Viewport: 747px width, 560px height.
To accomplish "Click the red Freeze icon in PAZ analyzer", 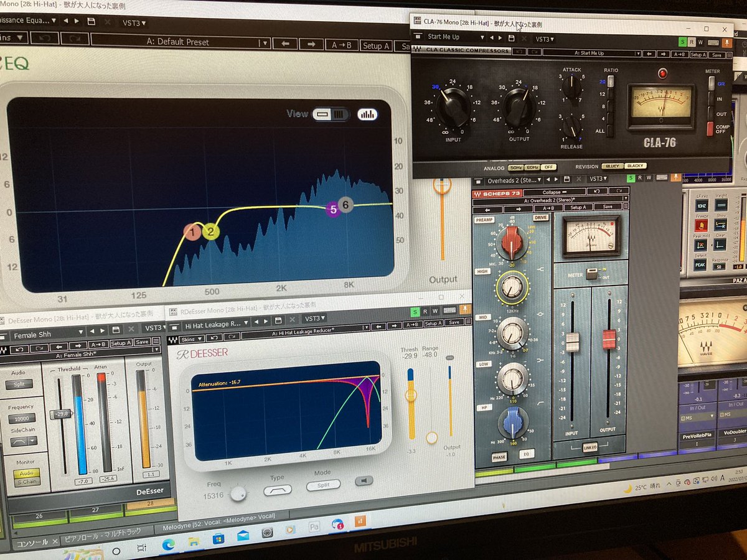I will tap(702, 225).
